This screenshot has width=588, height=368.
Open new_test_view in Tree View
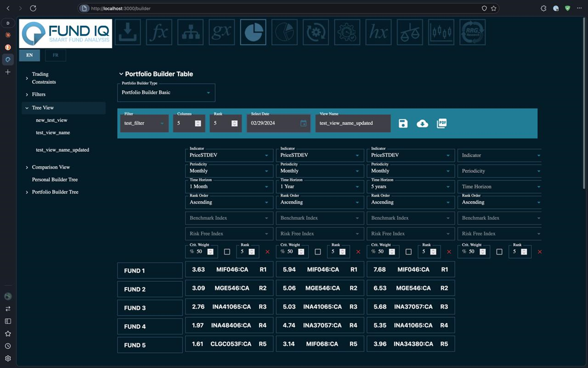click(x=52, y=120)
